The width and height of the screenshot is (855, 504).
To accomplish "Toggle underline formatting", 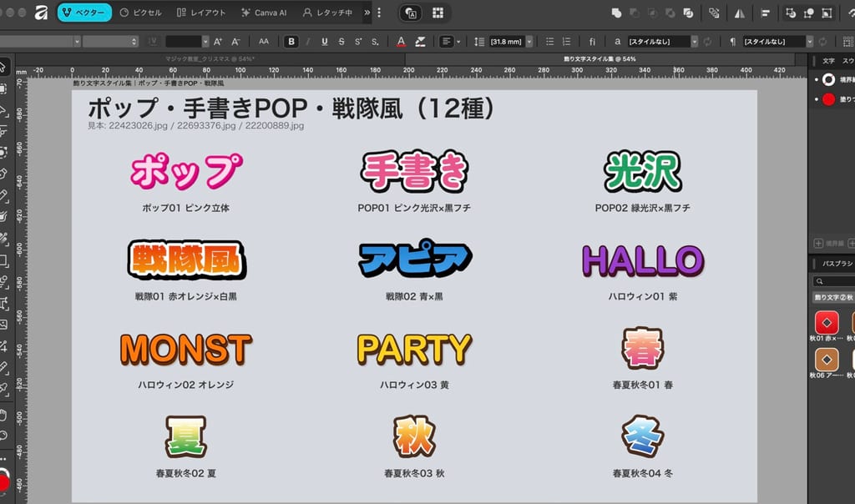I will click(325, 42).
